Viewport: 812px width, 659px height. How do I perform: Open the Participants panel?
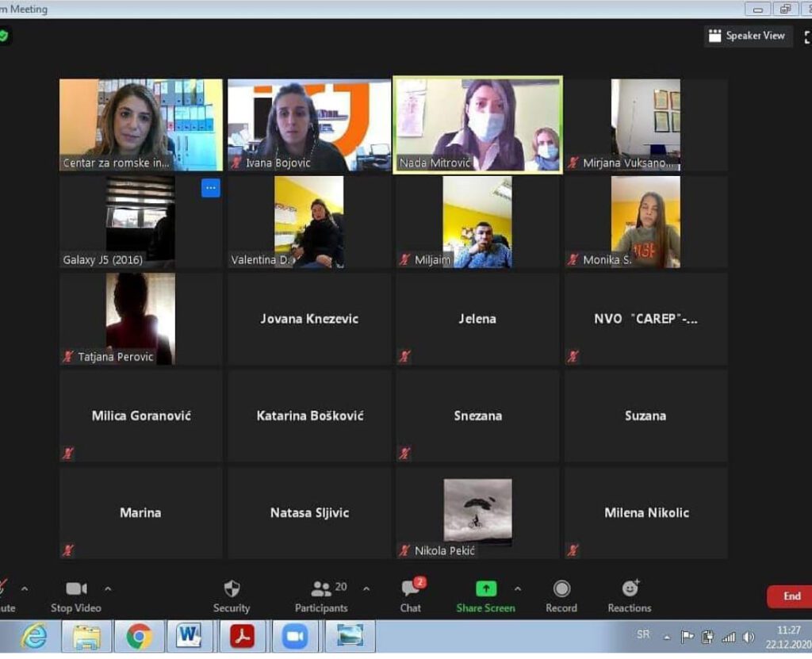[x=321, y=589]
